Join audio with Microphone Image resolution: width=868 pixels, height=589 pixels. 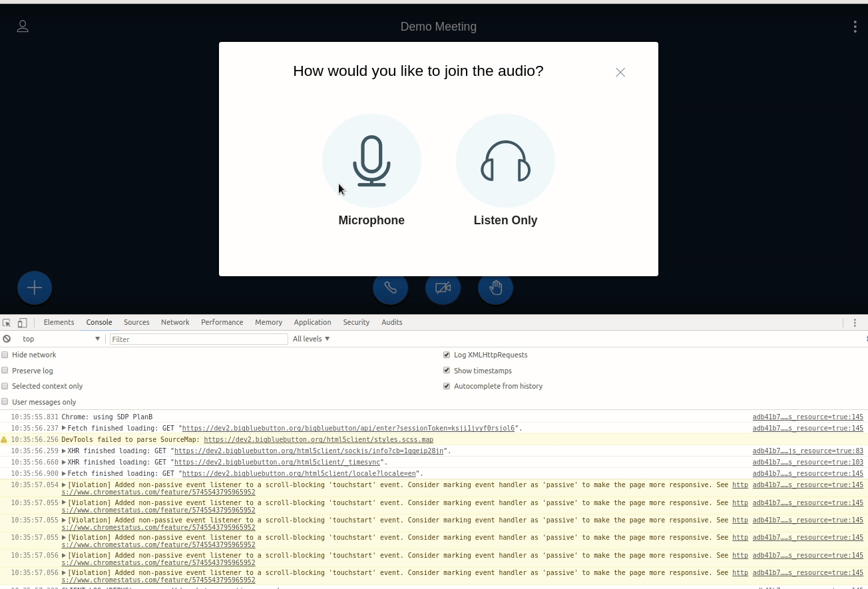point(371,171)
